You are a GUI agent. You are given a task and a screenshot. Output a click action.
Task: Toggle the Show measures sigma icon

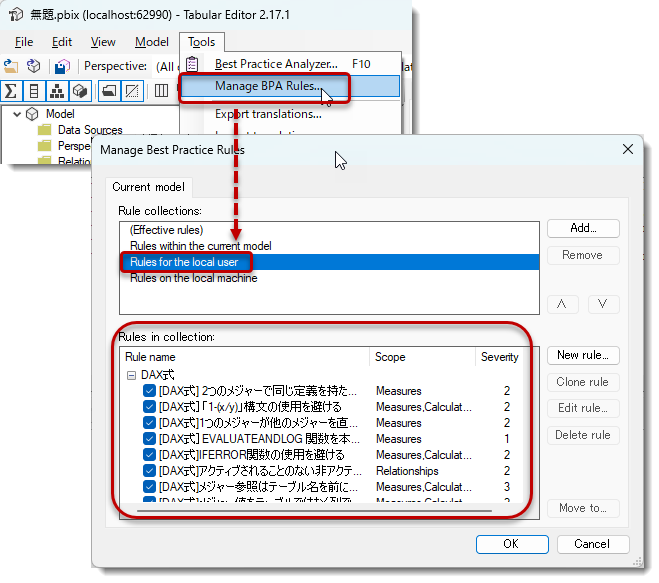click(x=11, y=90)
